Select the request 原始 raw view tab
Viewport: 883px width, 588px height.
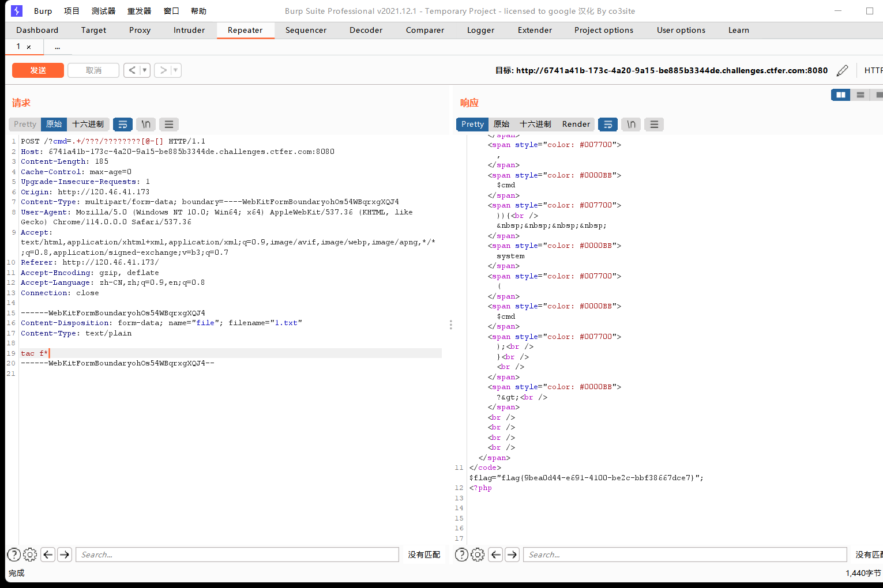tap(54, 124)
